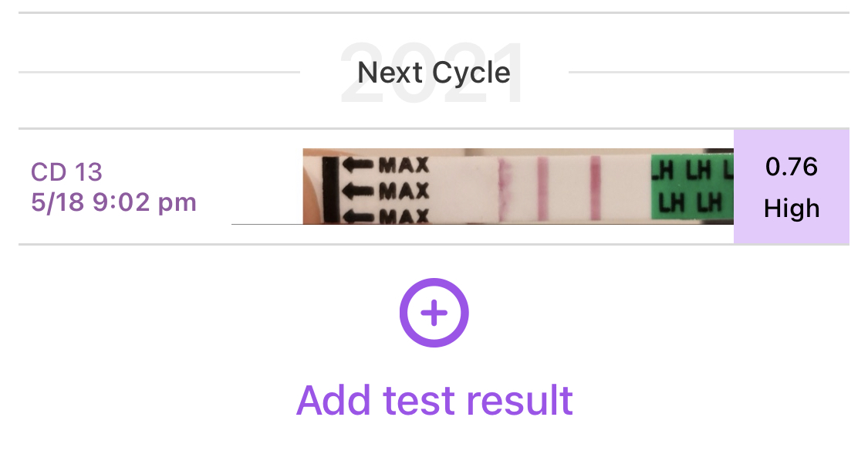Tap the Add test result link
Viewport: 868px width, 451px height.
click(434, 399)
